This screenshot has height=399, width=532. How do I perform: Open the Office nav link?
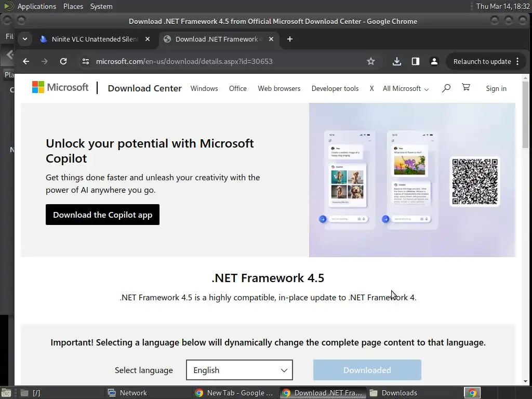237,88
